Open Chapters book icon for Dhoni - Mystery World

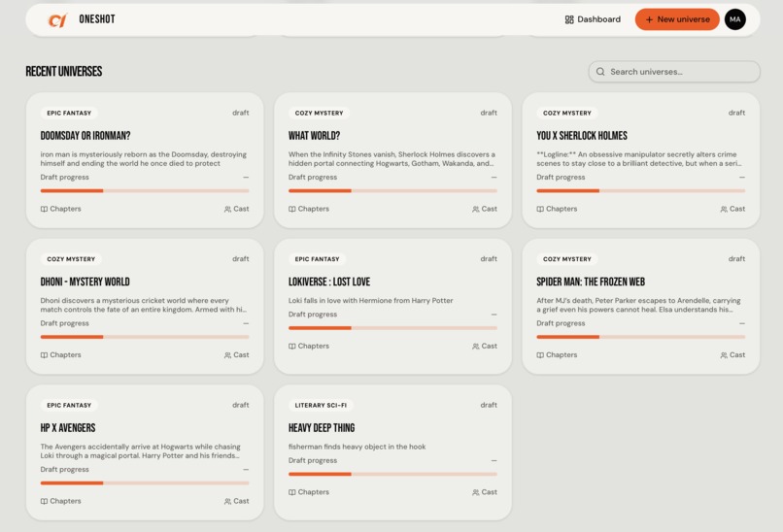[x=44, y=355]
